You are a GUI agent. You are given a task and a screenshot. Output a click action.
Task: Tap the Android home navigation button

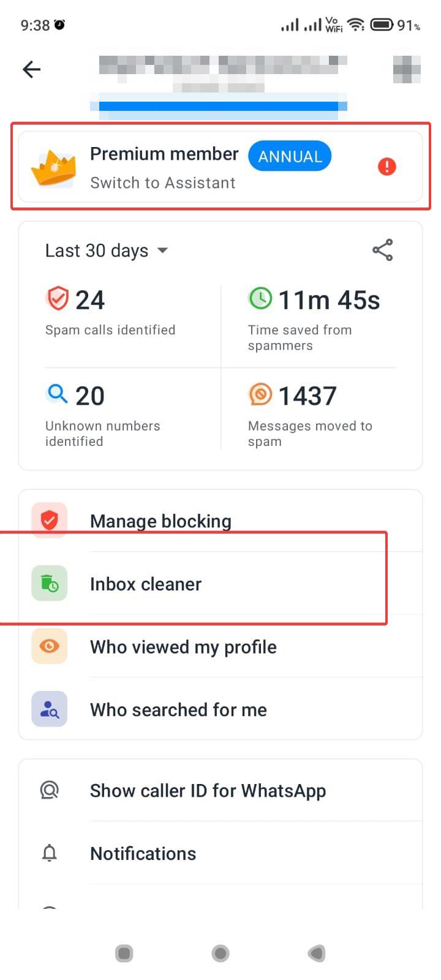click(x=221, y=953)
